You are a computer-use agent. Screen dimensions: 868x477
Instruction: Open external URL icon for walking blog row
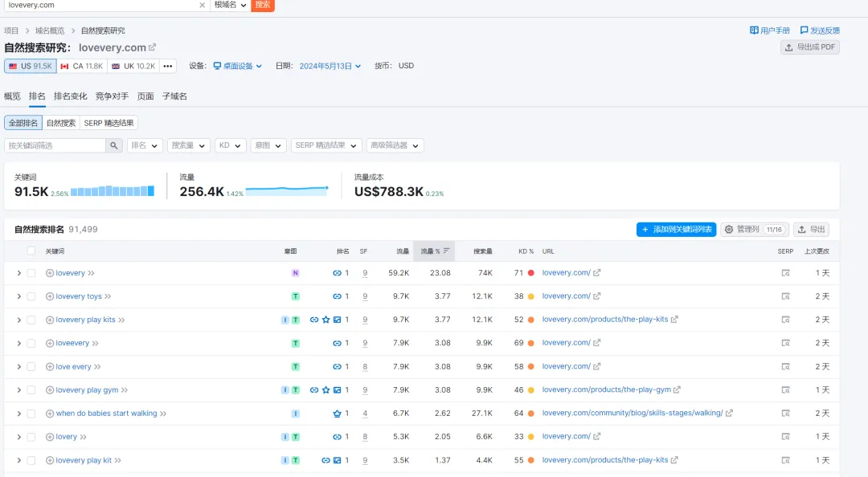tap(729, 414)
